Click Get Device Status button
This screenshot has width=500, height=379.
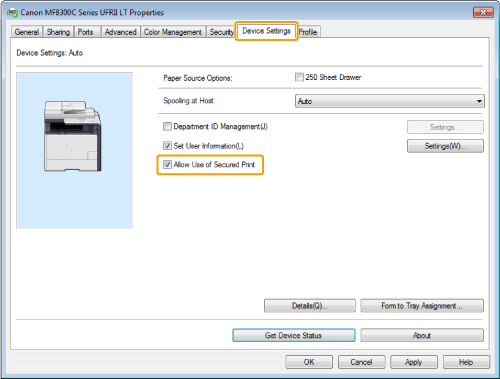[x=294, y=335]
